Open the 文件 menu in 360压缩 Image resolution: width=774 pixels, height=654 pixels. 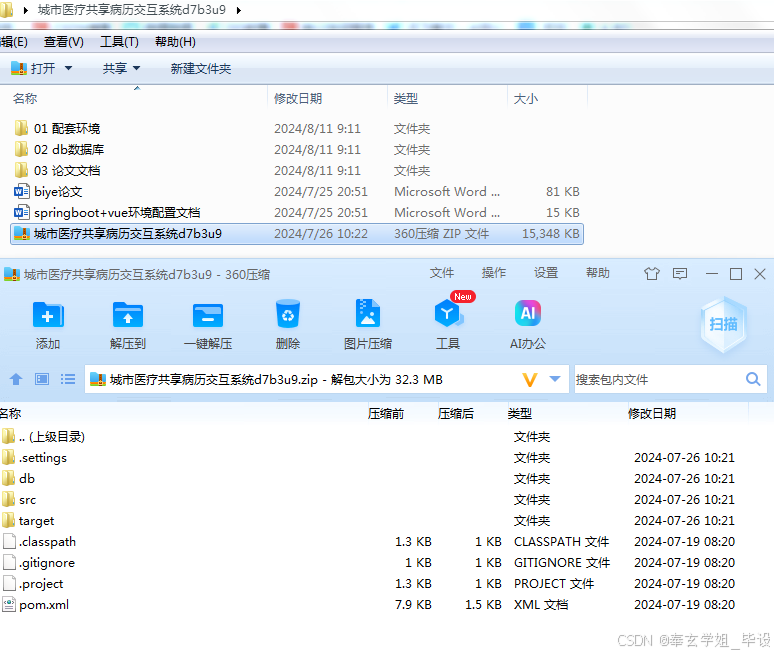tap(441, 273)
